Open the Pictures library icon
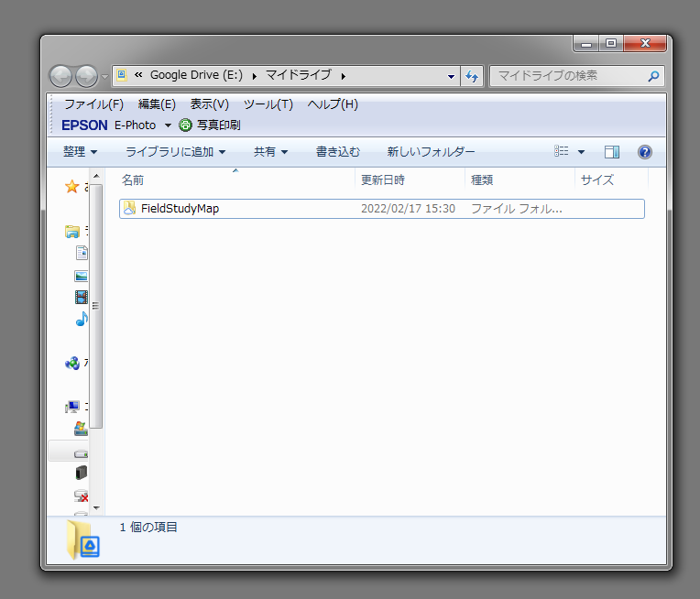Viewport: 700px width, 599px height. click(x=82, y=277)
